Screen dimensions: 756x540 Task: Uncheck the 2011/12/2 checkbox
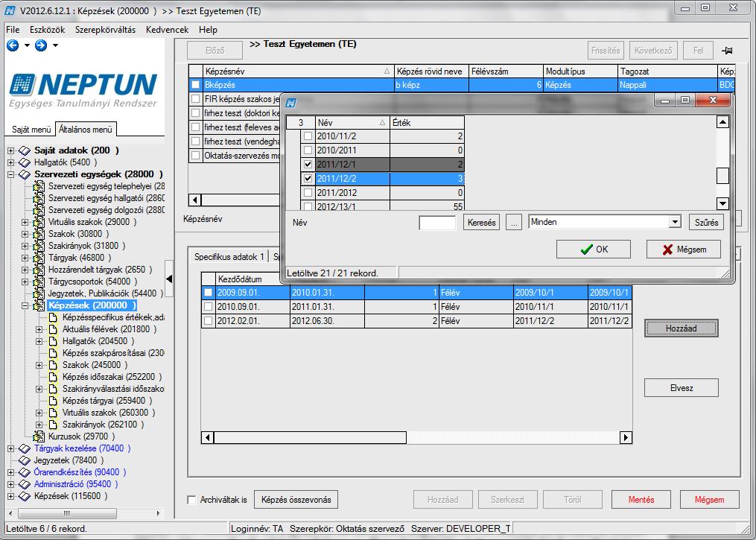pos(308,179)
